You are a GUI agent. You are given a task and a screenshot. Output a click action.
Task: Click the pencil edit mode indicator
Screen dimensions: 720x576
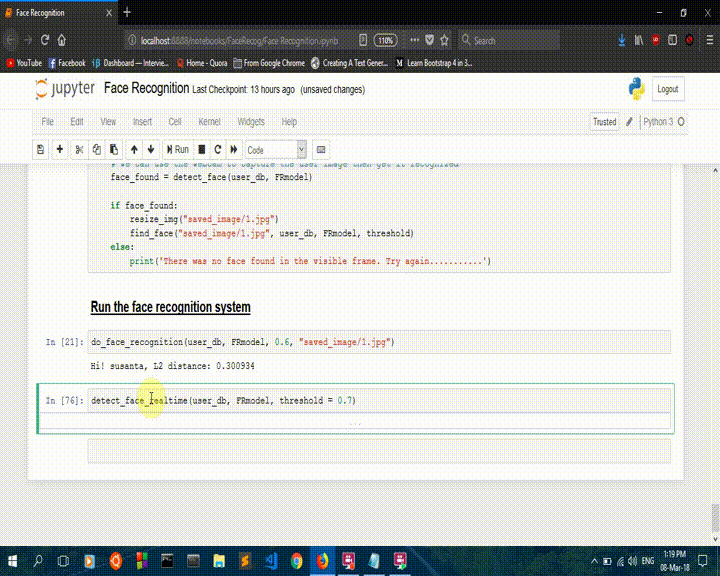[x=630, y=122]
